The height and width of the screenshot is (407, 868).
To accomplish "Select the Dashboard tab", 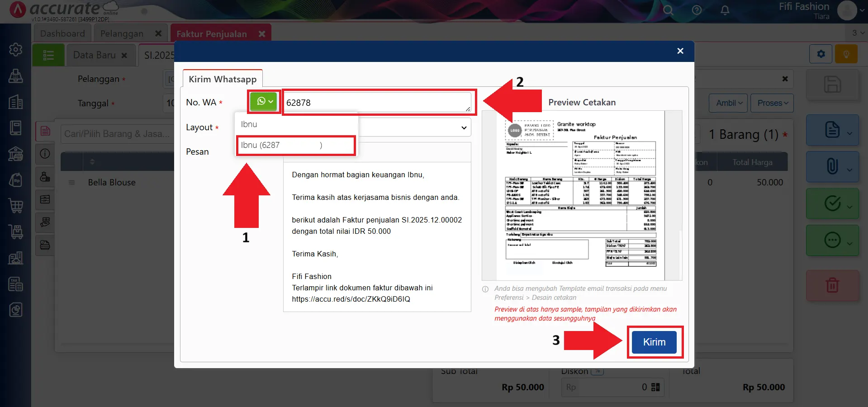I will 62,33.
